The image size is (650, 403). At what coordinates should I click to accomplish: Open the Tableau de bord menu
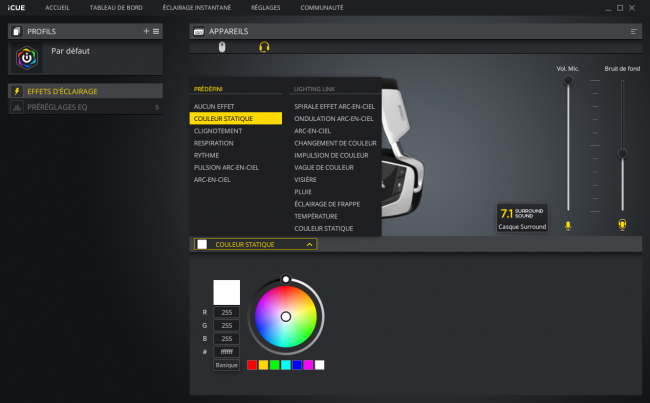116,7
